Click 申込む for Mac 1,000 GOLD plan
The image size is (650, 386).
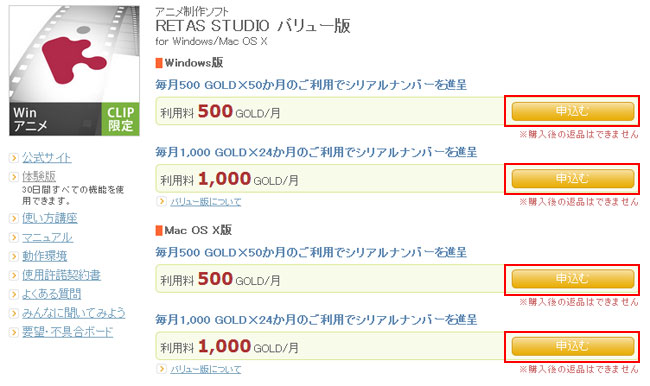click(573, 346)
